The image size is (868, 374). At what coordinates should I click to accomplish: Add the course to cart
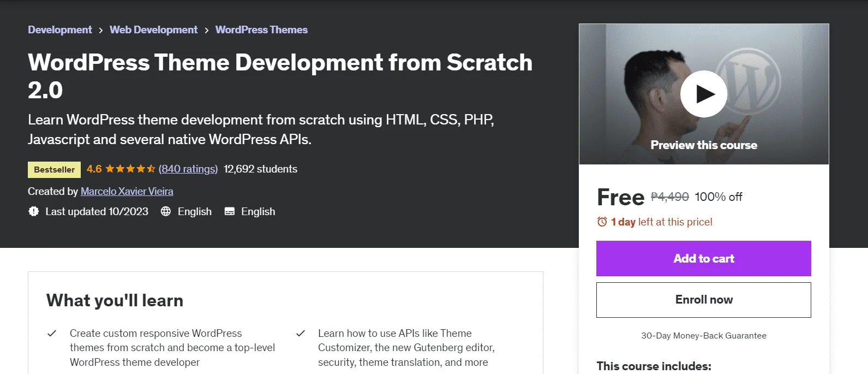pos(704,258)
